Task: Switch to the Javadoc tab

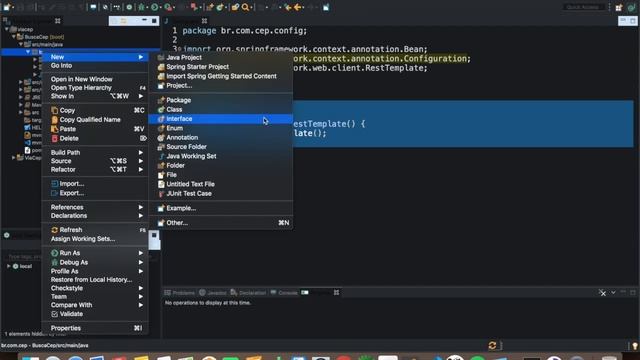Action: pos(213,293)
